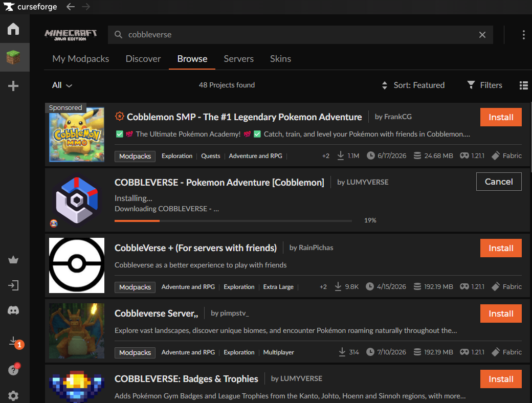Viewport: 532px width, 403px height.
Task: Open Cobblemon SMP project title
Action: point(244,117)
